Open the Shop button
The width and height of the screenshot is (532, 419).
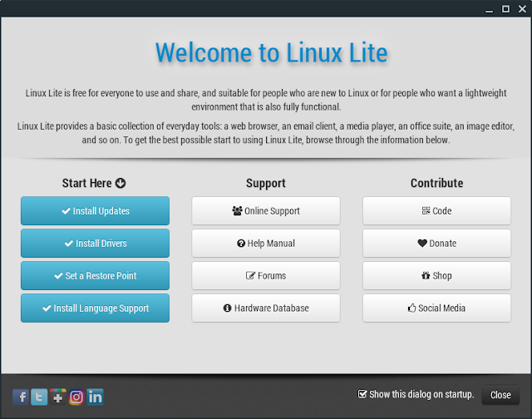(436, 275)
